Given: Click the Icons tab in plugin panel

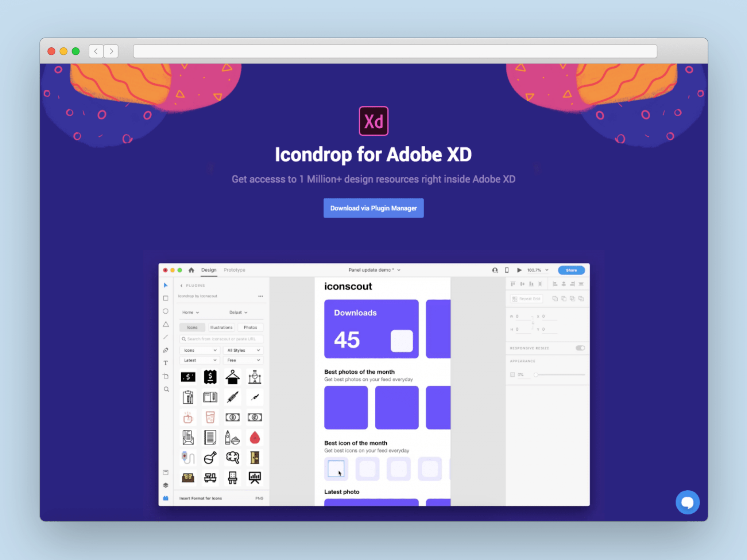Looking at the screenshot, I should coord(192,327).
